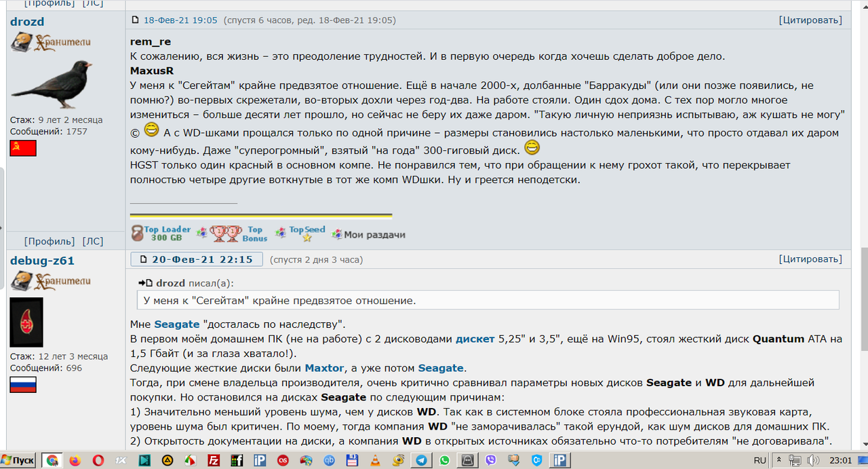Click the quoted text about Сегейтам
868x469 pixels.
(280, 300)
